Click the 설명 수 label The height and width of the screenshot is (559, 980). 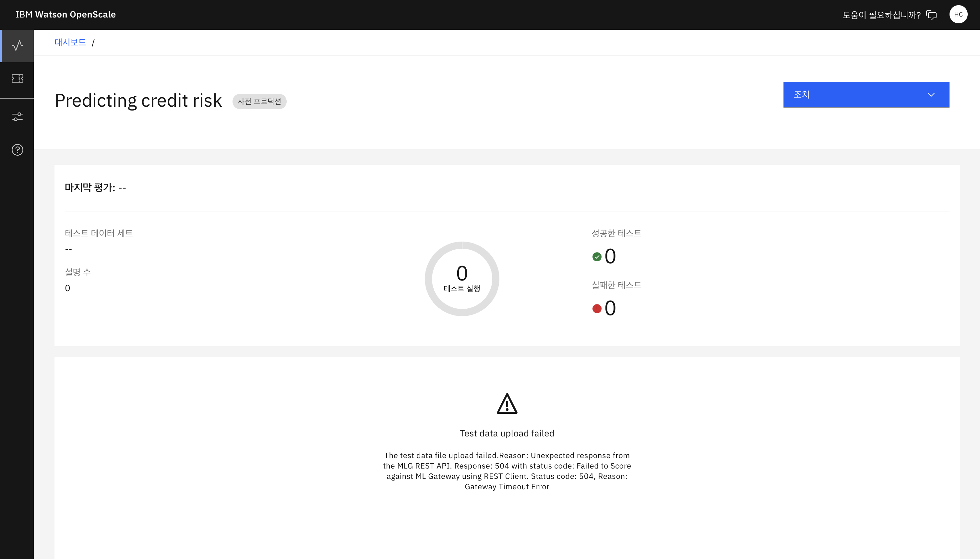[78, 272]
